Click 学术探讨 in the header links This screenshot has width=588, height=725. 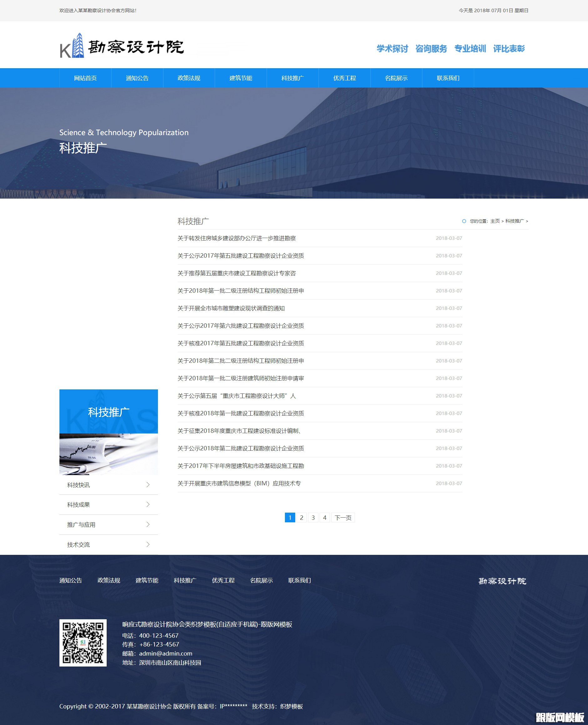(392, 48)
